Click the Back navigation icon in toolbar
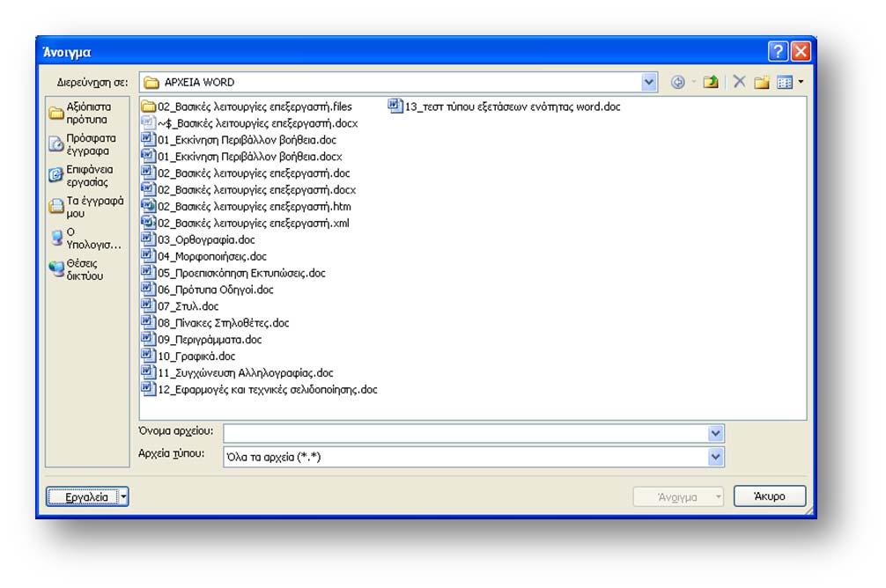Viewport: 886px width, 588px height. click(x=677, y=83)
